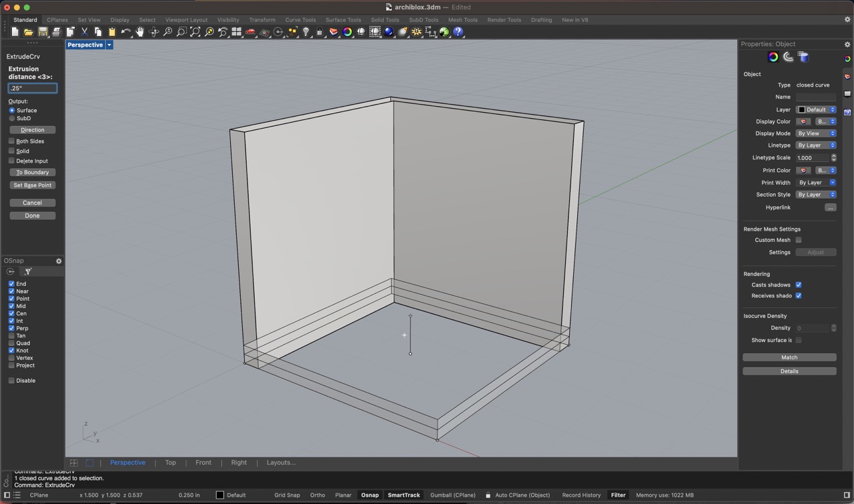
Task: Click the color wheel icon in toolbar
Action: coord(348,32)
